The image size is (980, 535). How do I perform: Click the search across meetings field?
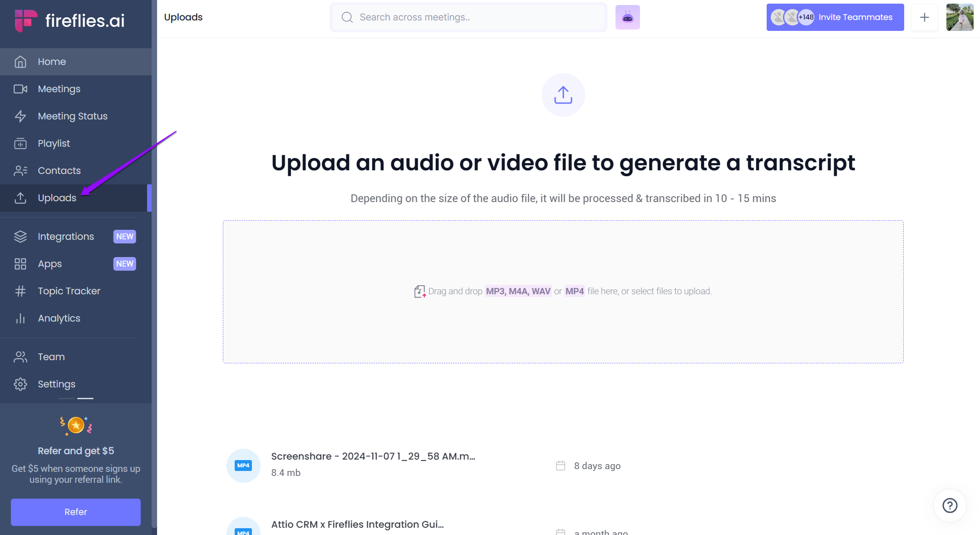(468, 17)
